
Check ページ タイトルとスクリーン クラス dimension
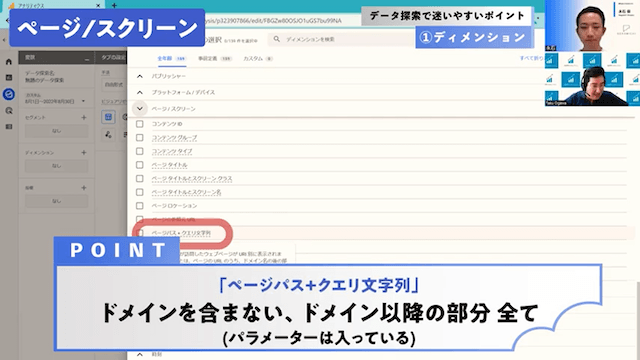coord(140,178)
